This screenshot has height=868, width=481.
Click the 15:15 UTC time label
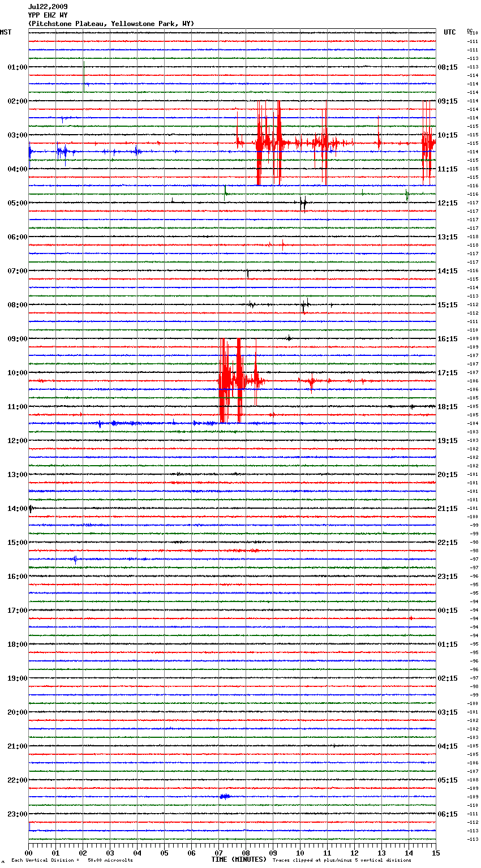448,305
